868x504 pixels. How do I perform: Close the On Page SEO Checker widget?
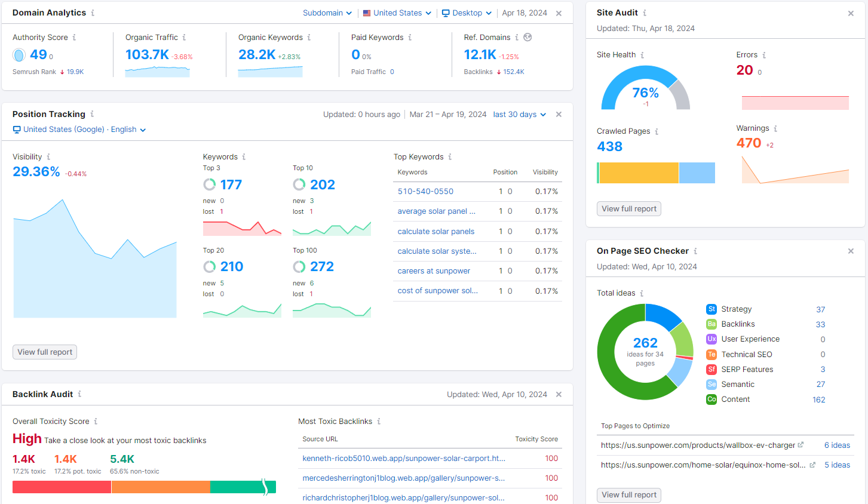[x=851, y=251]
